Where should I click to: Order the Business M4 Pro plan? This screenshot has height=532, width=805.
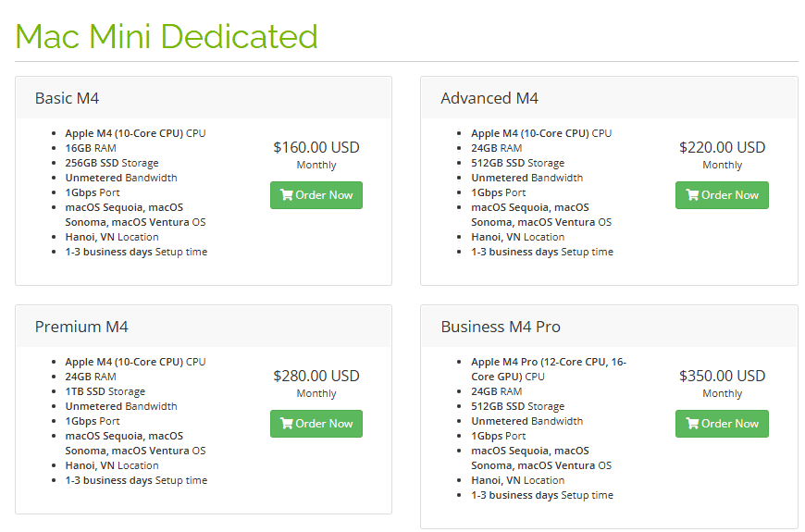(722, 424)
